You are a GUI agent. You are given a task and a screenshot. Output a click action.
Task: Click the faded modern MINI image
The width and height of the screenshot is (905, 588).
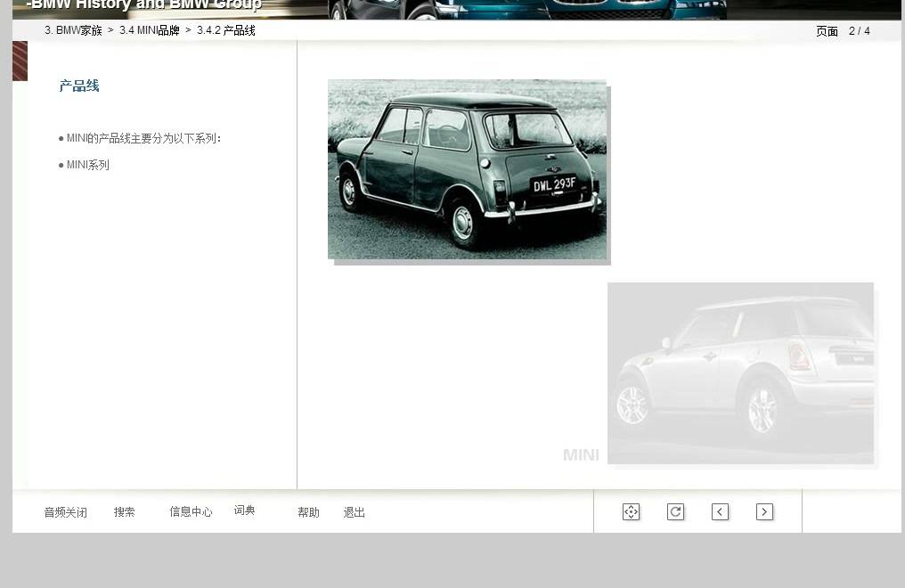(x=740, y=373)
